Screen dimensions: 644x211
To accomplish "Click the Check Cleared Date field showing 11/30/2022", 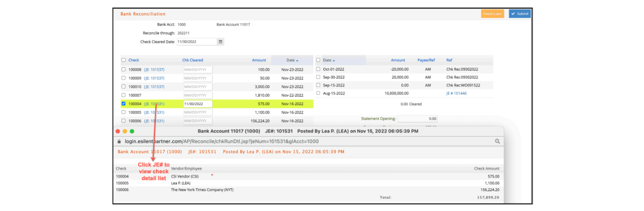I will 197,41.
